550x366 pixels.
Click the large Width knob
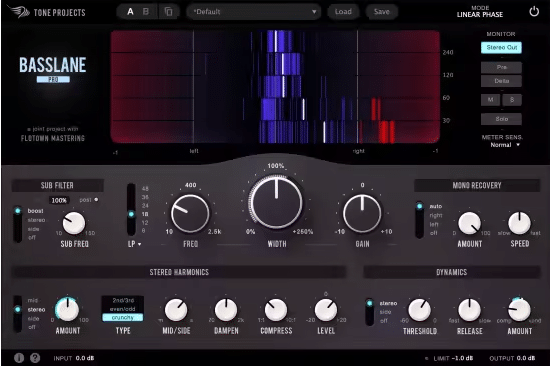click(x=276, y=202)
